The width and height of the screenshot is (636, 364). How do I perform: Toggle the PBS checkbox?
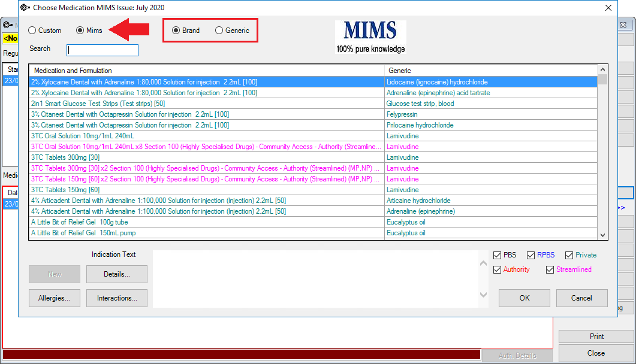[x=497, y=255]
